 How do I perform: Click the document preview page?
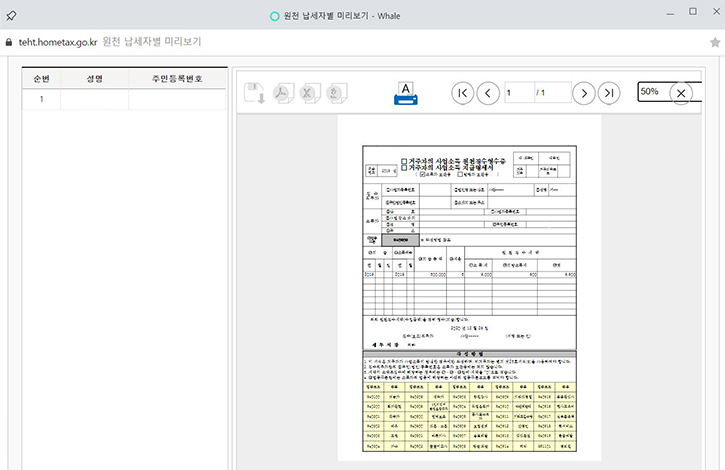pyautogui.click(x=469, y=288)
